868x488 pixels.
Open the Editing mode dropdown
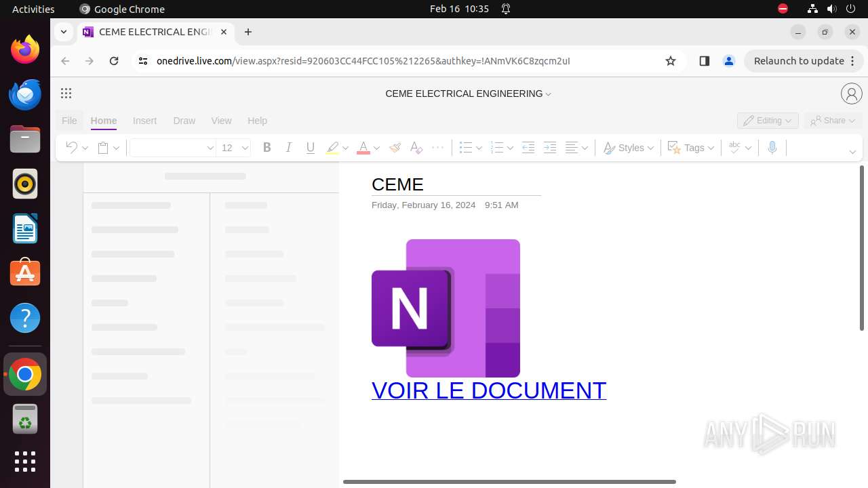pos(768,121)
